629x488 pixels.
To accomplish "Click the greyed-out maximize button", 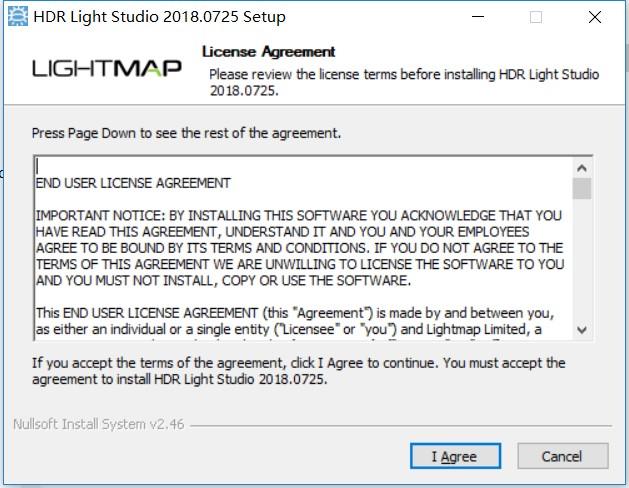I will click(536, 17).
